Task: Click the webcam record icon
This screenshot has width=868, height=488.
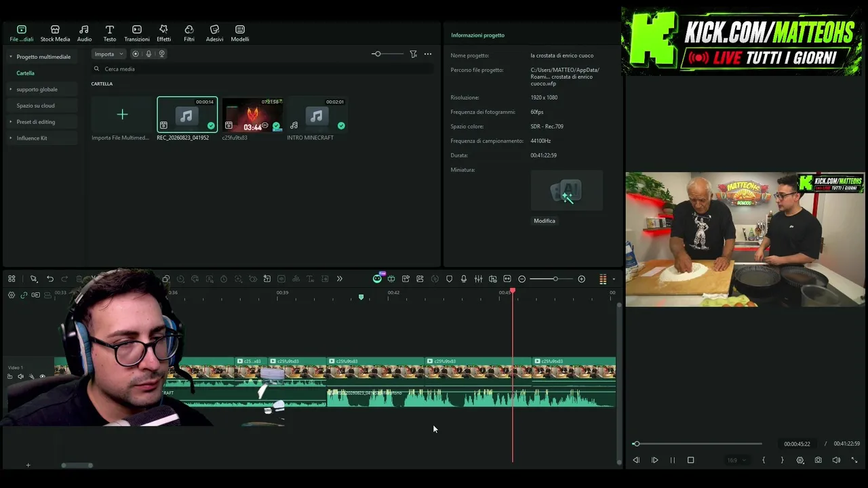Action: tap(161, 54)
